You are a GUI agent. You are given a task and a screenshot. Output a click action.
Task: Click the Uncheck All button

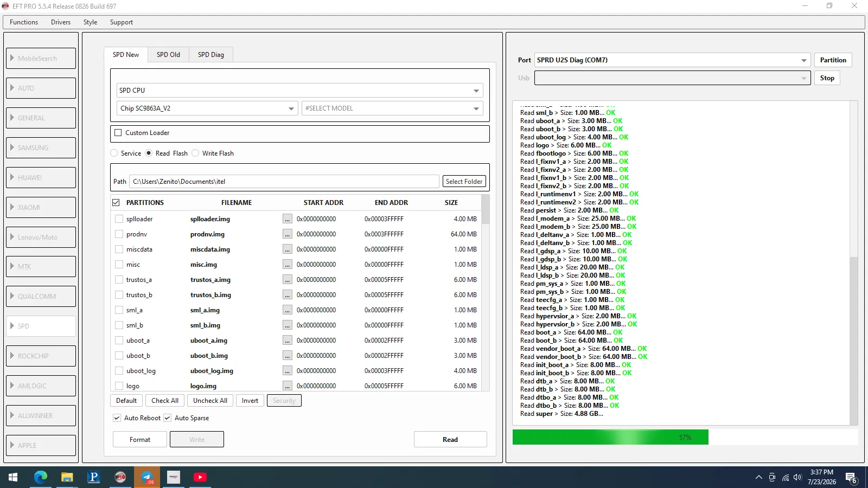(210, 401)
